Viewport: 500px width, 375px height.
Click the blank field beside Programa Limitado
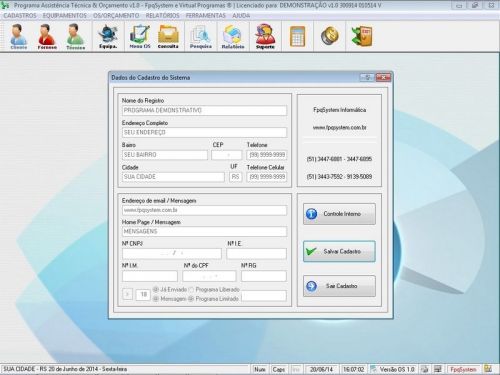coord(264,295)
